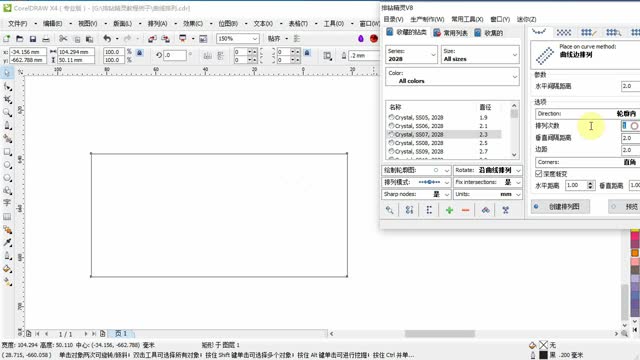Viewport: 640px width, 360px height.
Task: Click the blue tools icon at plugin panel bottom
Action: [505, 210]
